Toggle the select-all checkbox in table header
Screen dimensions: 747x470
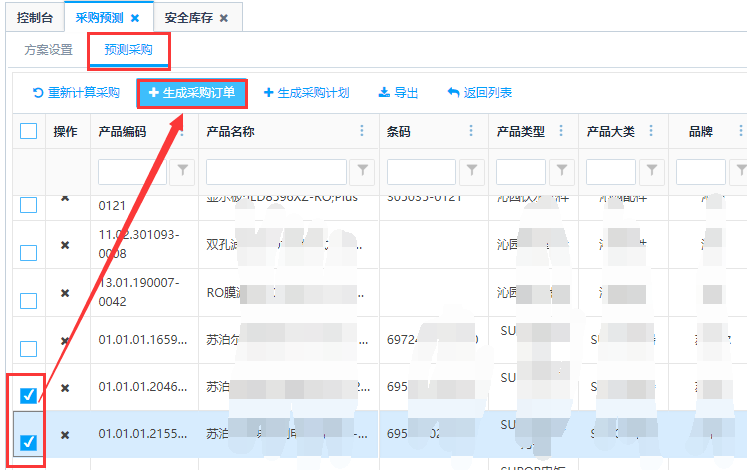coord(29,131)
